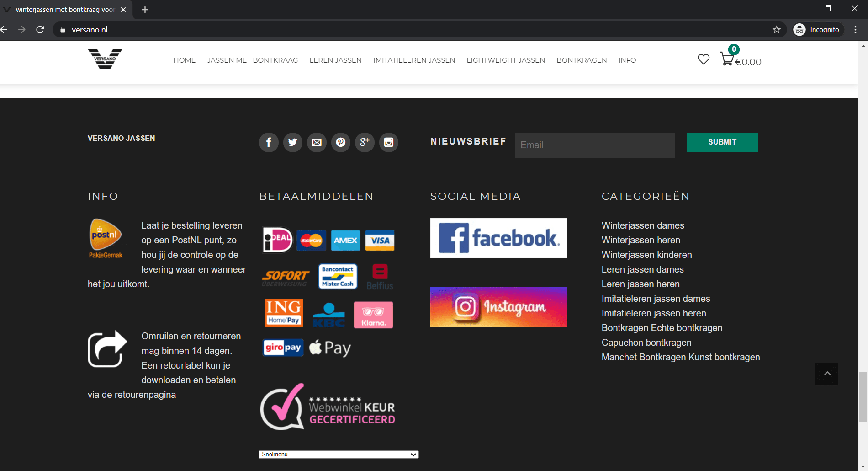
Task: Open the Twitter round social icon
Action: click(293, 142)
